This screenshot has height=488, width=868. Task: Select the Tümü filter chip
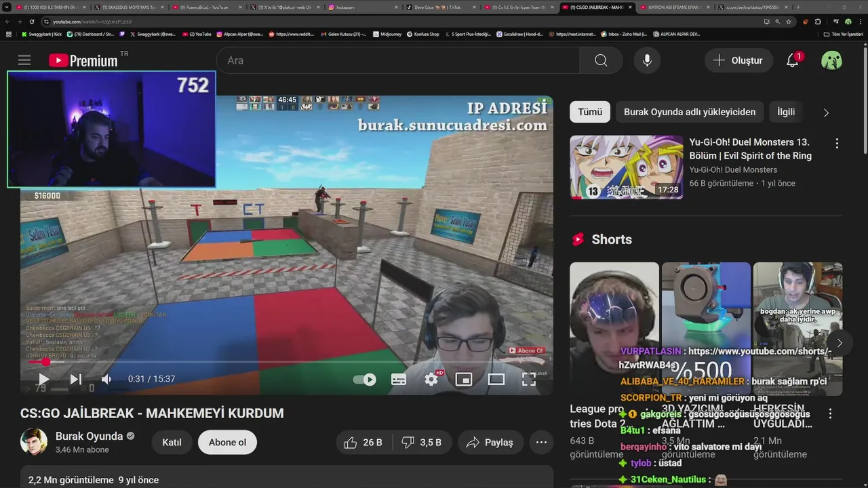click(x=590, y=112)
